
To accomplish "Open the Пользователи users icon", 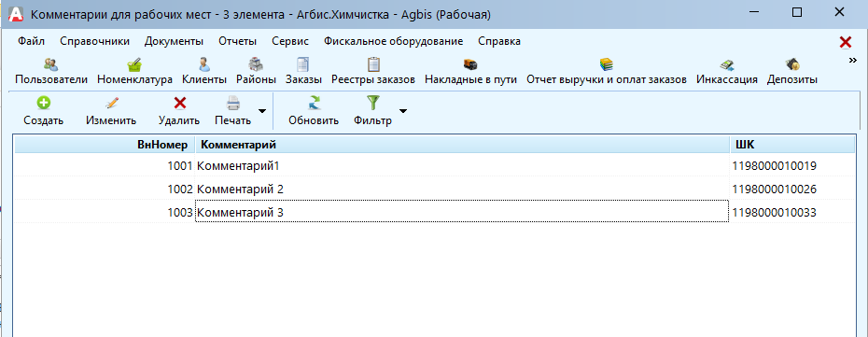I will click(51, 64).
